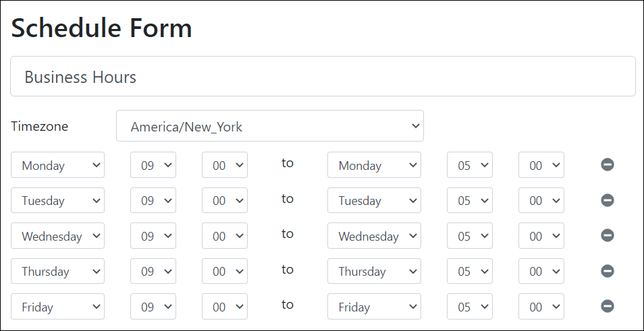Remove the Monday schedule row
Viewport: 644px width, 331px height.
pyautogui.click(x=608, y=164)
